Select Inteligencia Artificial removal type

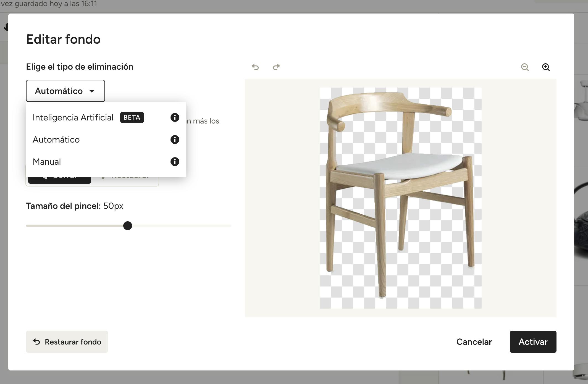pyautogui.click(x=73, y=117)
